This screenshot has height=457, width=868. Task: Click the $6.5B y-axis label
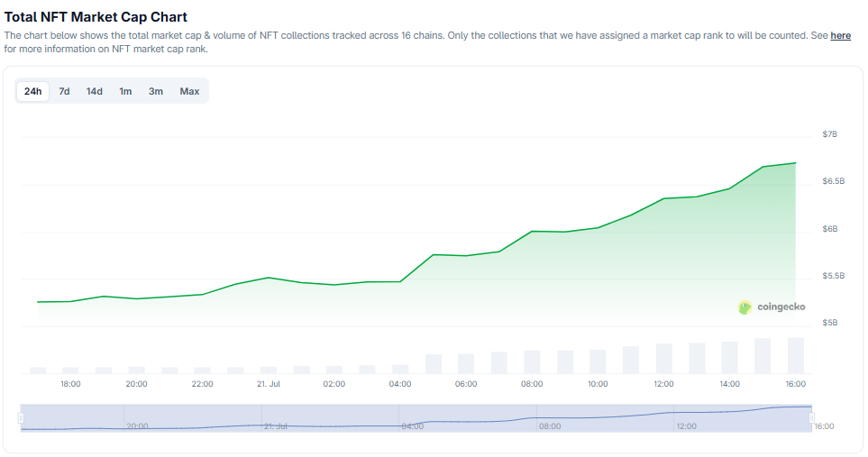click(833, 181)
